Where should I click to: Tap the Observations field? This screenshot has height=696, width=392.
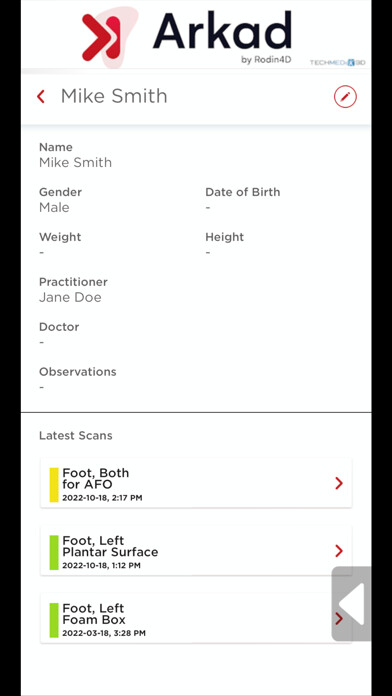(x=78, y=379)
